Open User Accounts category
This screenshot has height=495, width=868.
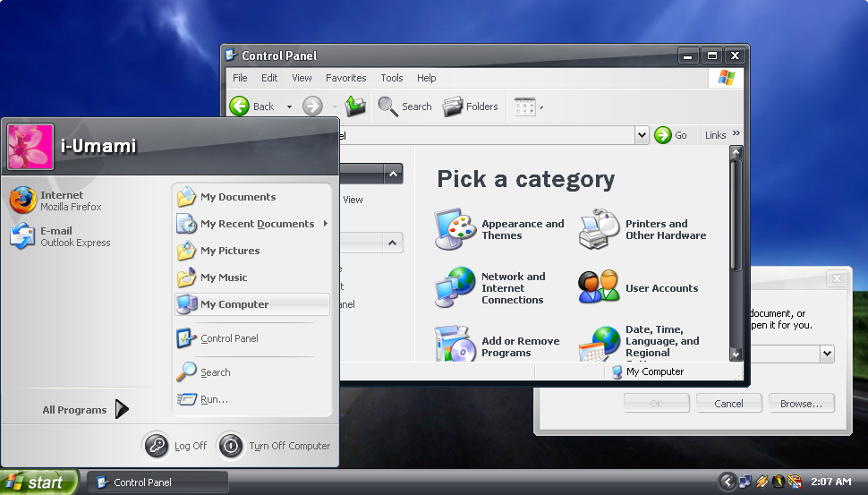coord(661,288)
